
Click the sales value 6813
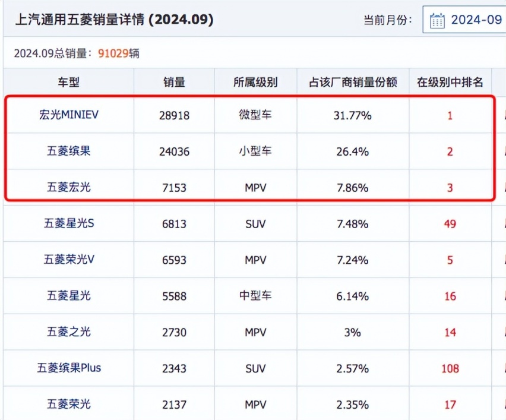(x=174, y=224)
